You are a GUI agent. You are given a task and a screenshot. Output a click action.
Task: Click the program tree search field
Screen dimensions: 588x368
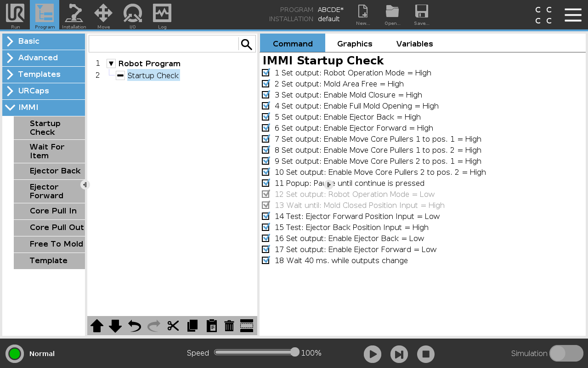coord(164,44)
